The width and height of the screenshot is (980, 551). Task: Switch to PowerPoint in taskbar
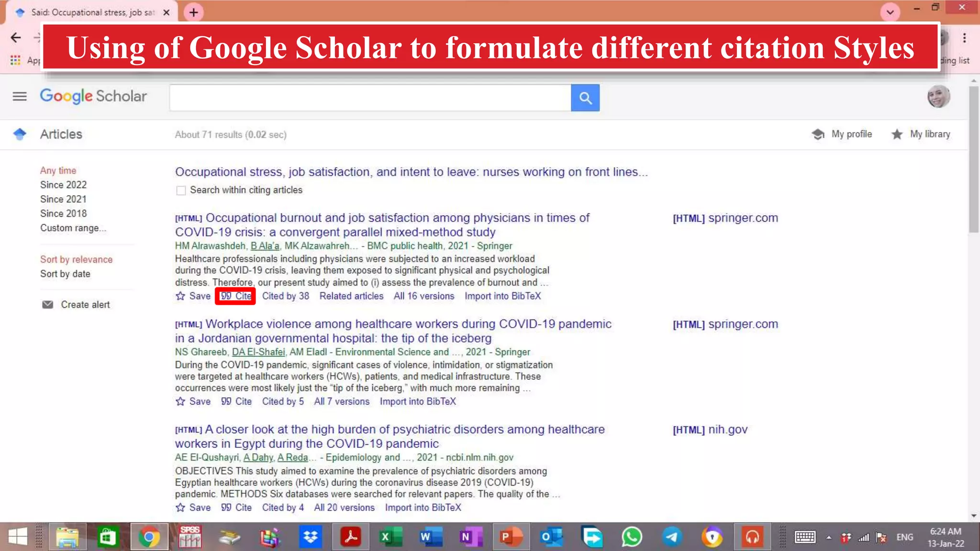click(x=511, y=537)
